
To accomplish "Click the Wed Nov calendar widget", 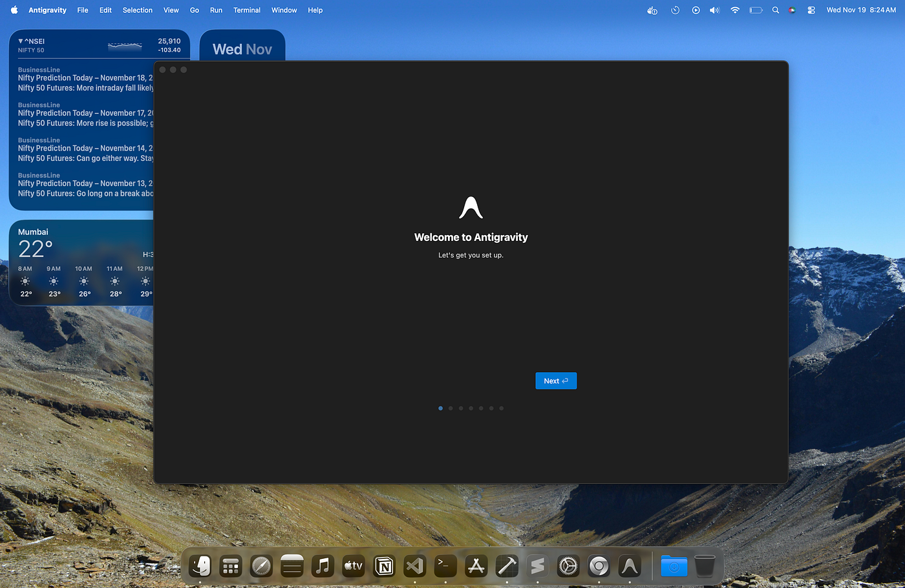I will coord(242,45).
